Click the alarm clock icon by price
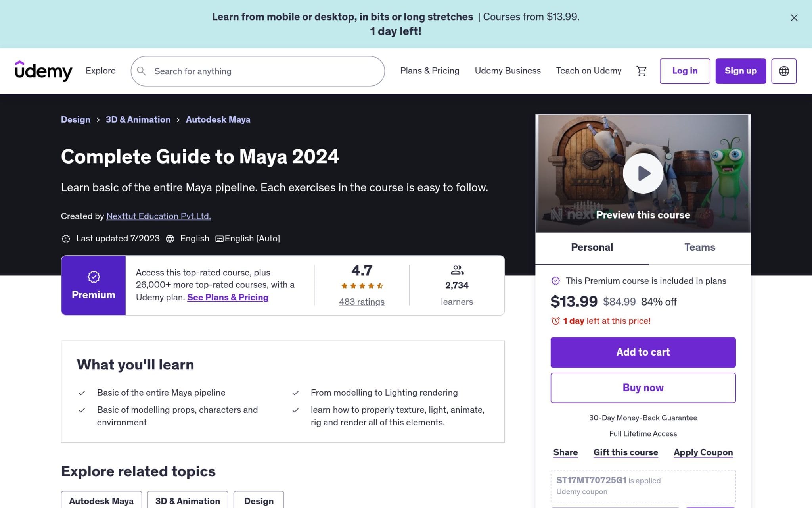 tap(555, 321)
